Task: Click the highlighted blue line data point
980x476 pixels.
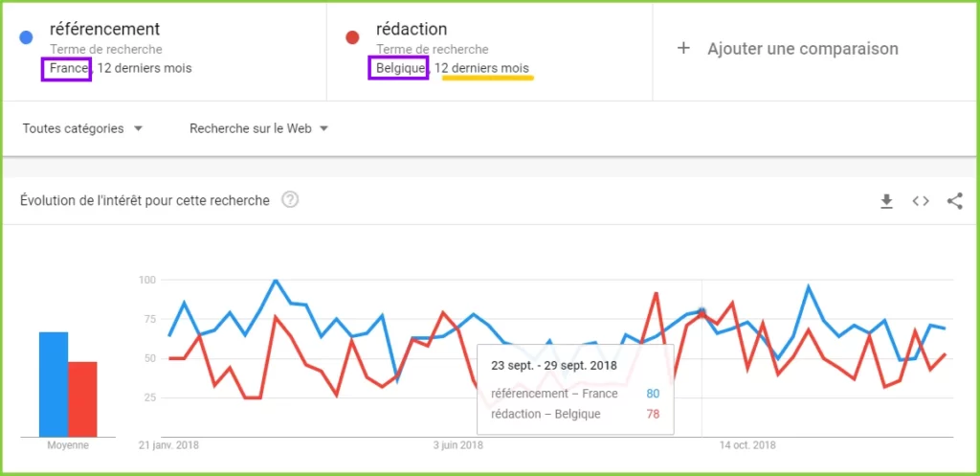Action: point(702,311)
